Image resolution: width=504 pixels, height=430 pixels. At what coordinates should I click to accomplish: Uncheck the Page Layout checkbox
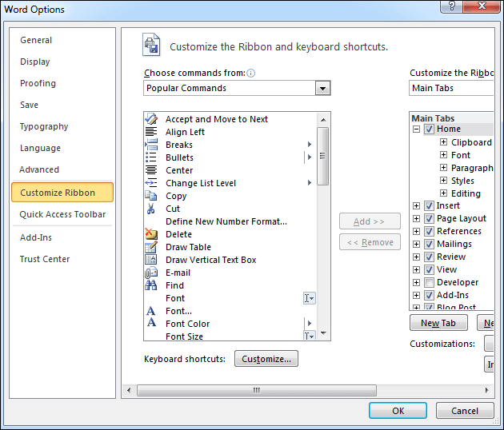[429, 218]
